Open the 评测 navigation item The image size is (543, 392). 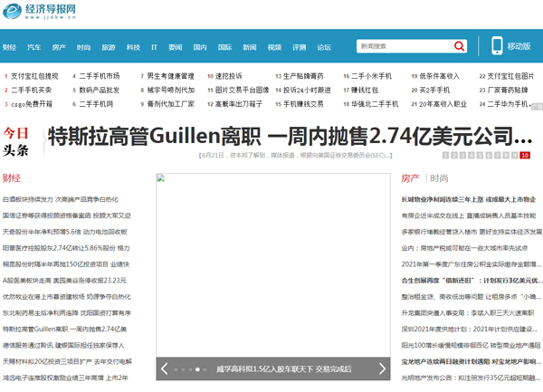tap(299, 47)
